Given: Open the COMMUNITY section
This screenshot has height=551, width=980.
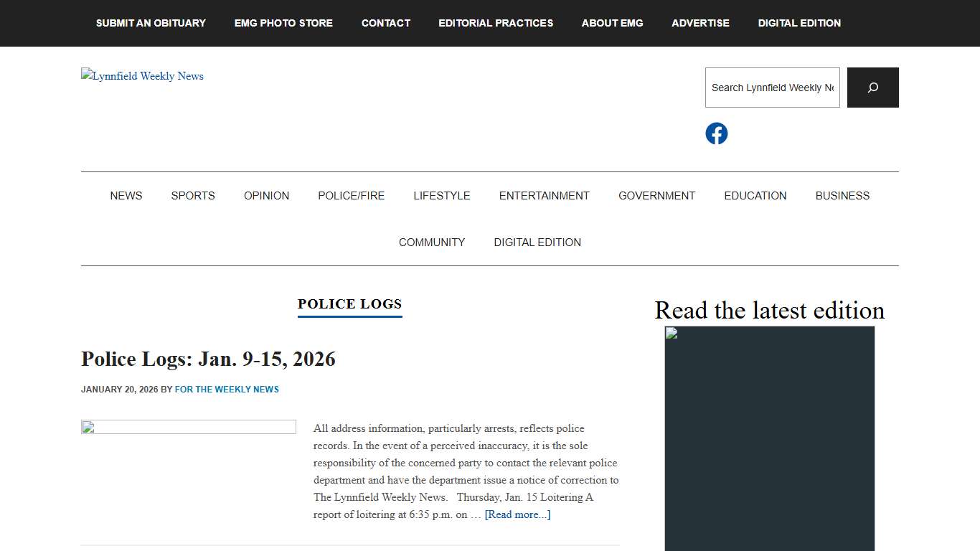Looking at the screenshot, I should pos(431,242).
